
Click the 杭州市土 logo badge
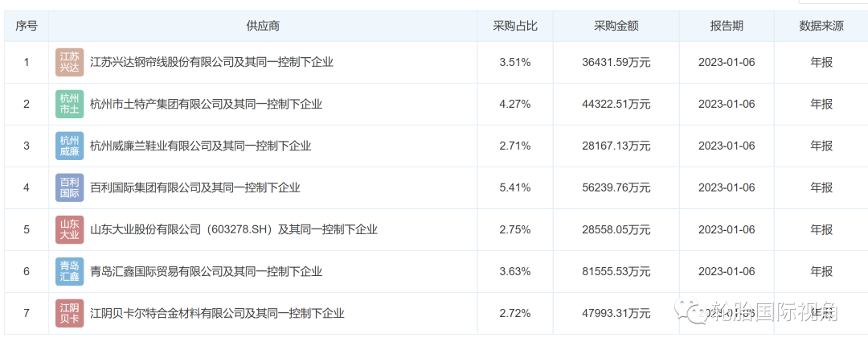click(x=70, y=104)
